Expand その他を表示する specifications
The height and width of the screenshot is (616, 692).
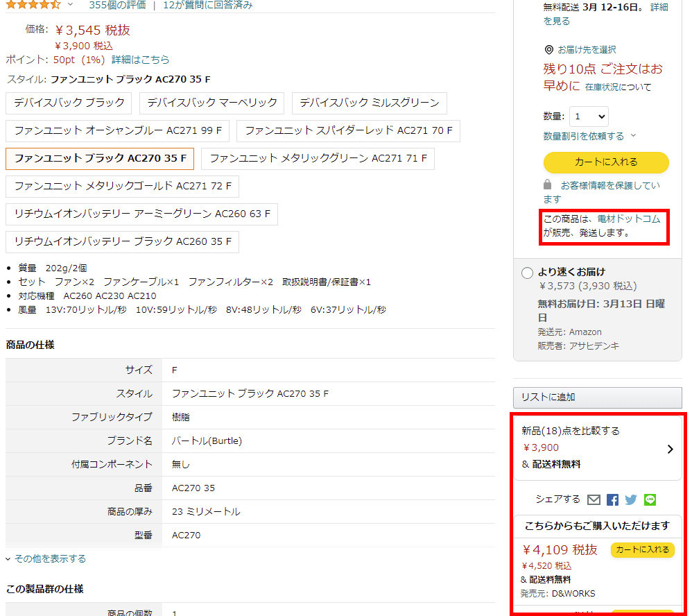(x=46, y=558)
